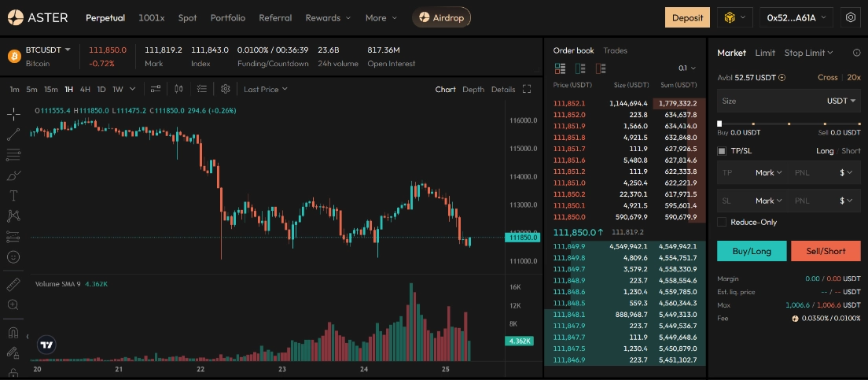Toggle chart fullscreen mode

(527, 89)
